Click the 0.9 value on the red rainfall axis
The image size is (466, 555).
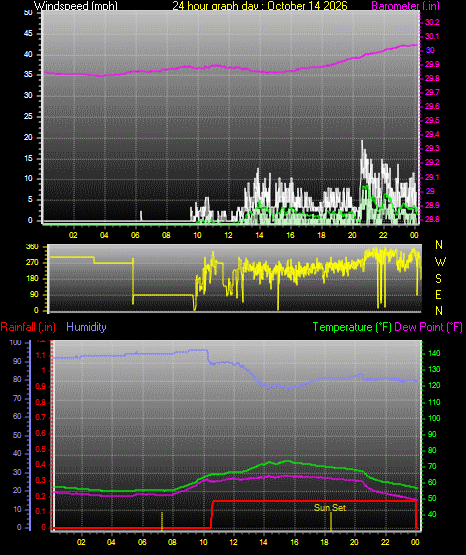click(x=41, y=387)
